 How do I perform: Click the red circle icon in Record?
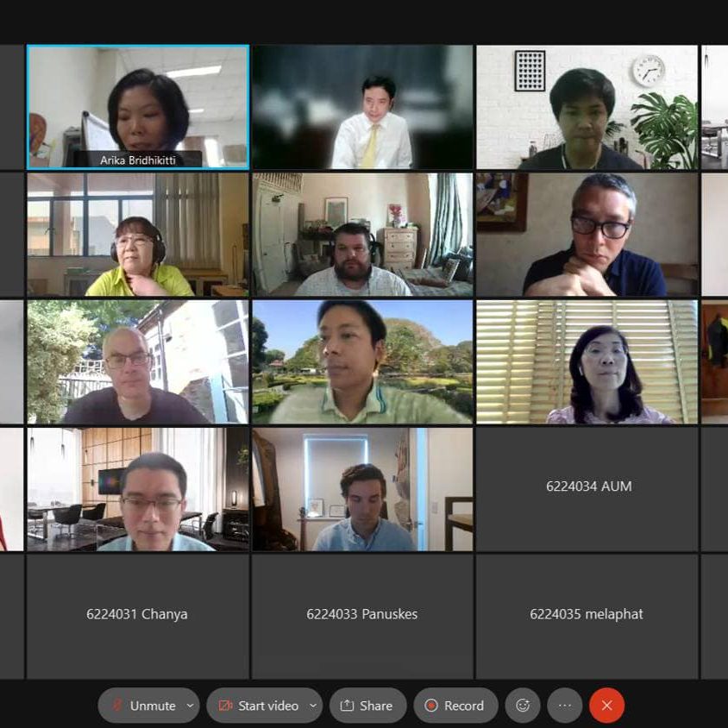(431, 706)
